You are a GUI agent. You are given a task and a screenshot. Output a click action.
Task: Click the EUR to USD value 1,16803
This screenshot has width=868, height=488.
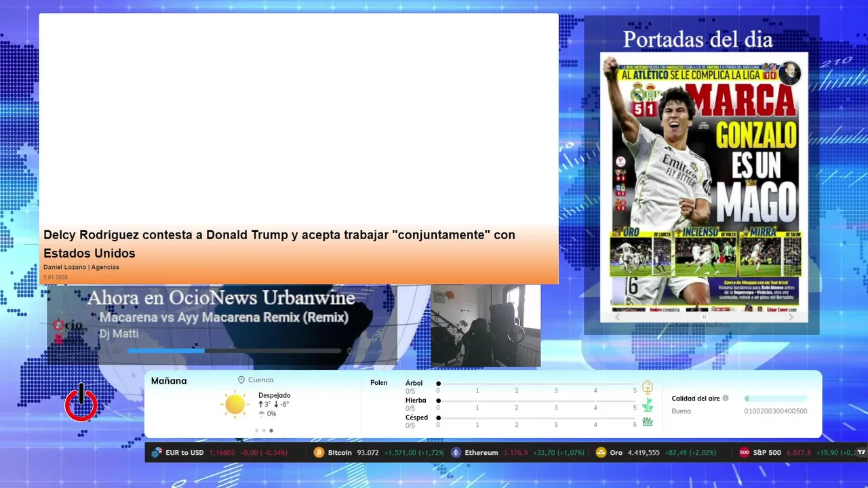pyautogui.click(x=221, y=453)
